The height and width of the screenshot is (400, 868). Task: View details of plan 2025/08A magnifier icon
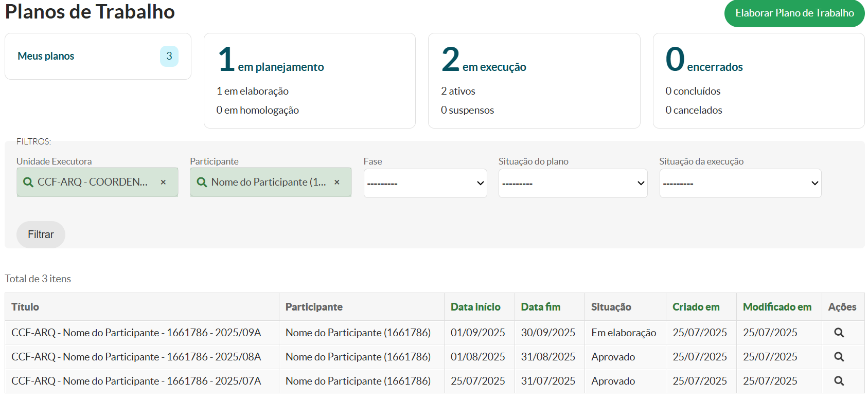(839, 357)
